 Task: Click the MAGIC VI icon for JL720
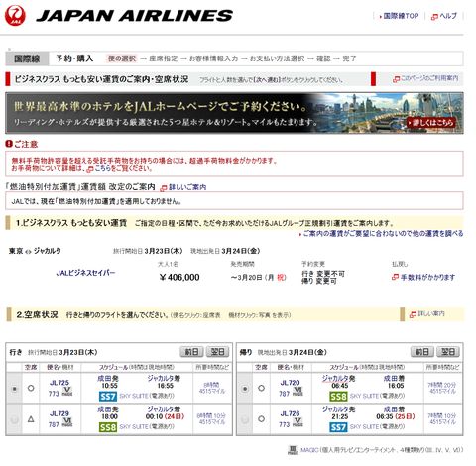pos(297,392)
